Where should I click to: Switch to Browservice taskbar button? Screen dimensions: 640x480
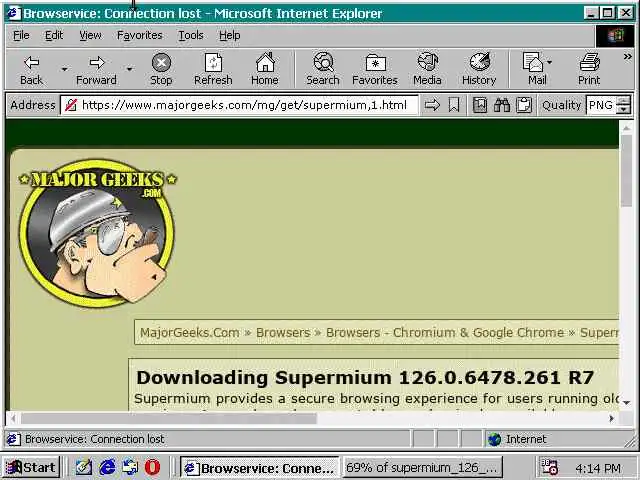[260, 467]
